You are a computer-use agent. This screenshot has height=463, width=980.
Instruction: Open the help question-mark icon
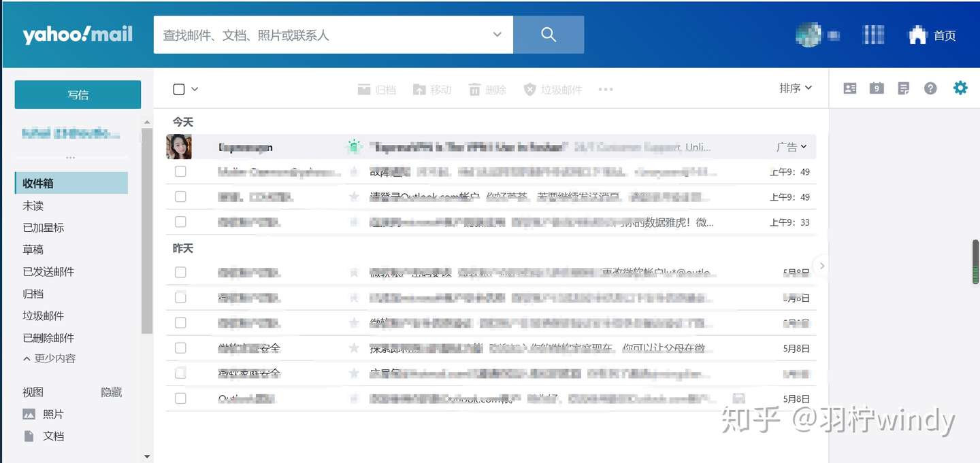[930, 88]
